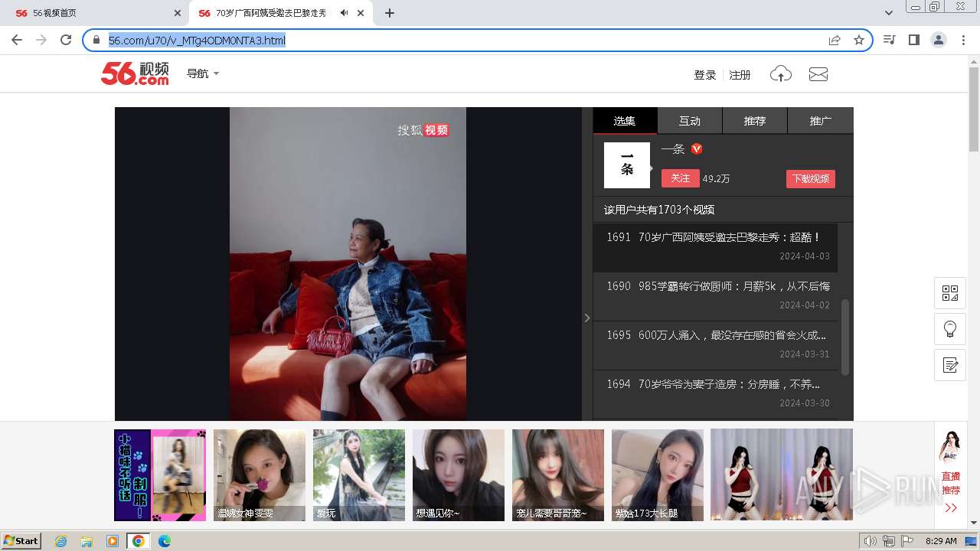This screenshot has height=551, width=980.
Task: Select video 1694 70岁爷爷为妻子造房
Action: [x=715, y=393]
